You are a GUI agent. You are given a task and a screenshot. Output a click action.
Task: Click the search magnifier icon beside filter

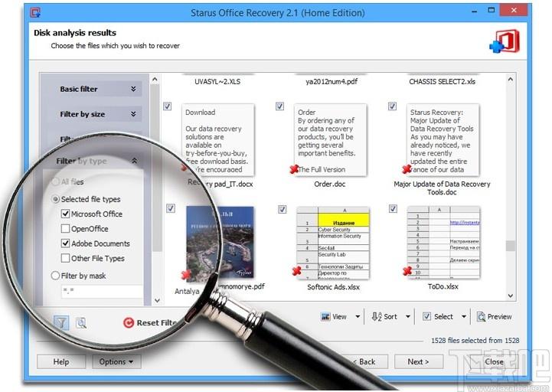tap(81, 322)
